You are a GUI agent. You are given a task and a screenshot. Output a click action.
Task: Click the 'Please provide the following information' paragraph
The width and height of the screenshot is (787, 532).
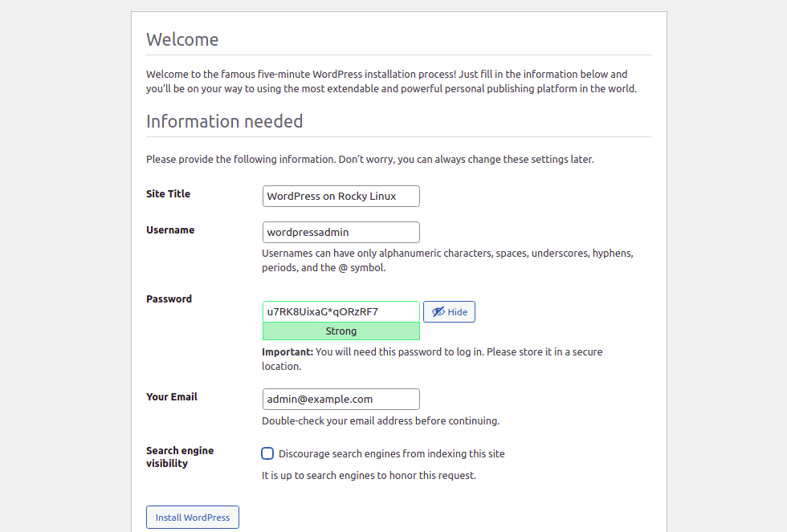point(370,160)
